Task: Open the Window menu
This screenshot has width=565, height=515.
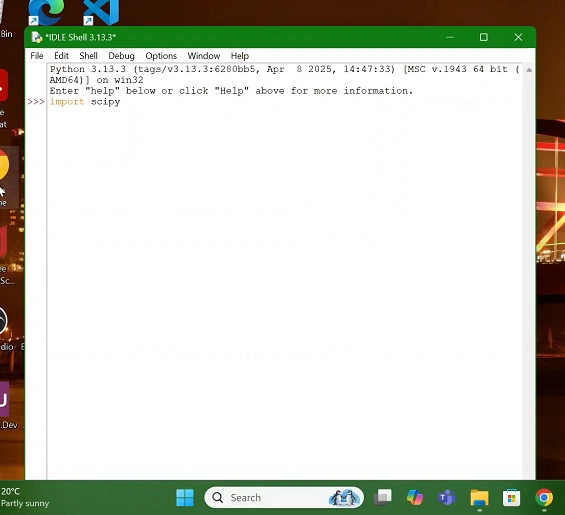Action: point(204,56)
